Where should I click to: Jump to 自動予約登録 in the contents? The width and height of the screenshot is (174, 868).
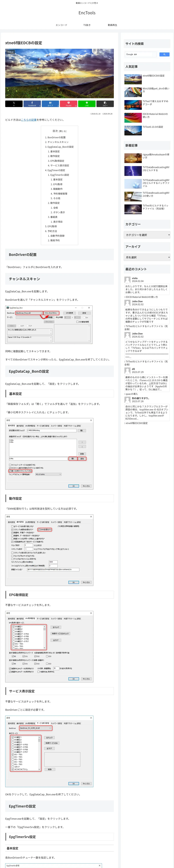pyautogui.click(x=57, y=236)
